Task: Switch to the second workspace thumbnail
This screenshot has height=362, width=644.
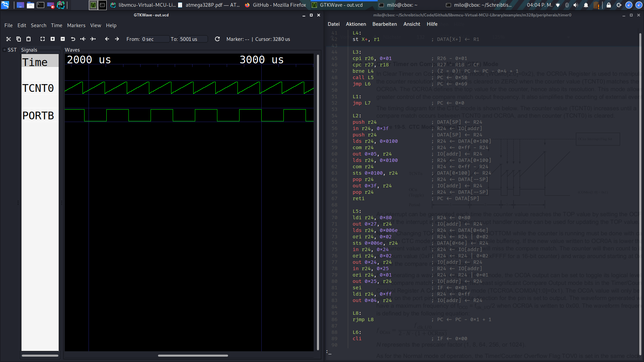Action: click(102, 5)
